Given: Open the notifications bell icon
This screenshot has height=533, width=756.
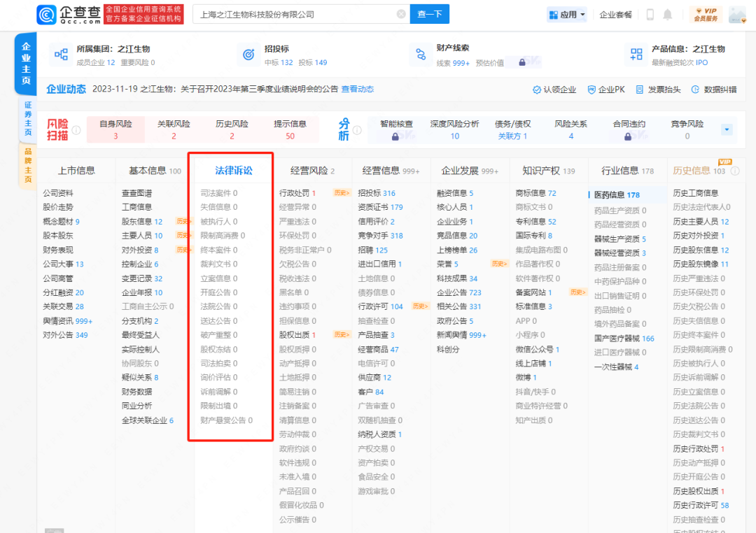Looking at the screenshot, I should [667, 15].
